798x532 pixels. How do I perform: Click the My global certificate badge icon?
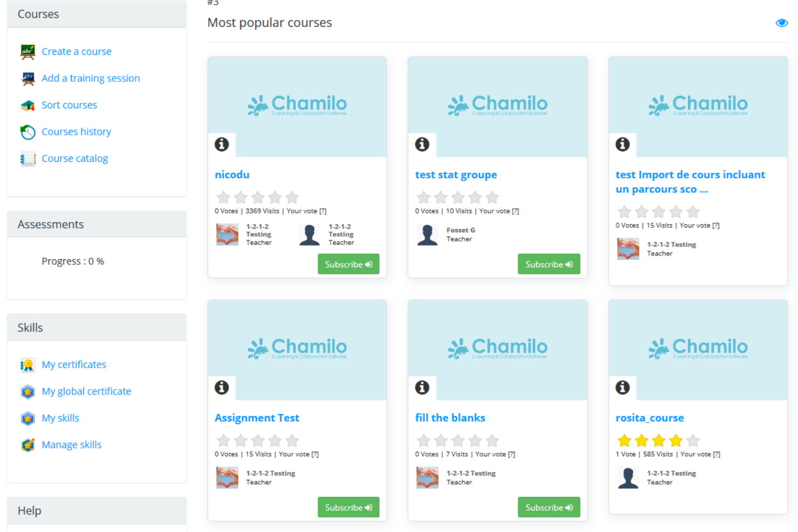pos(27,392)
